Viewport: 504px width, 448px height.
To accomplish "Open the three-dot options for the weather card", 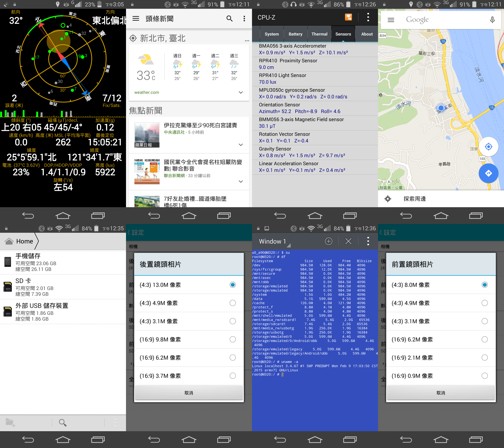I will [x=247, y=41].
